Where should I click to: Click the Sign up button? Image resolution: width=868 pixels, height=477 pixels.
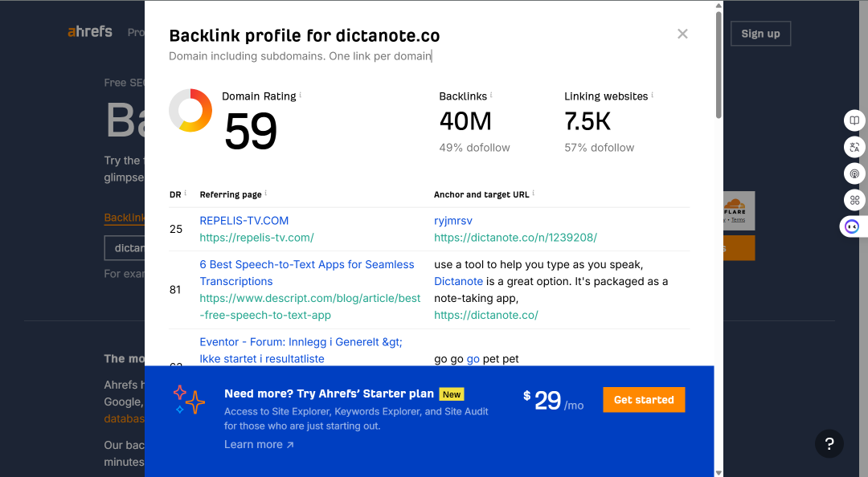760,33
